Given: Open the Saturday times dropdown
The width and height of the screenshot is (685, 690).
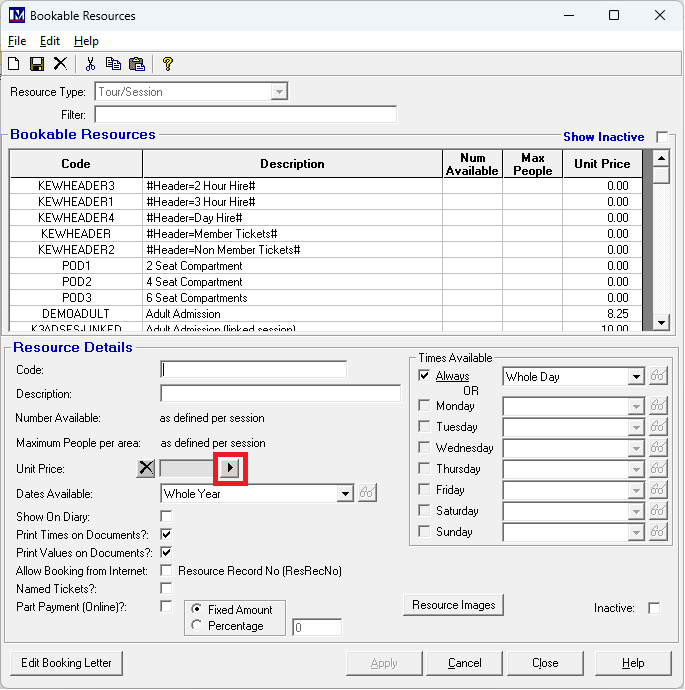Looking at the screenshot, I should tap(636, 511).
